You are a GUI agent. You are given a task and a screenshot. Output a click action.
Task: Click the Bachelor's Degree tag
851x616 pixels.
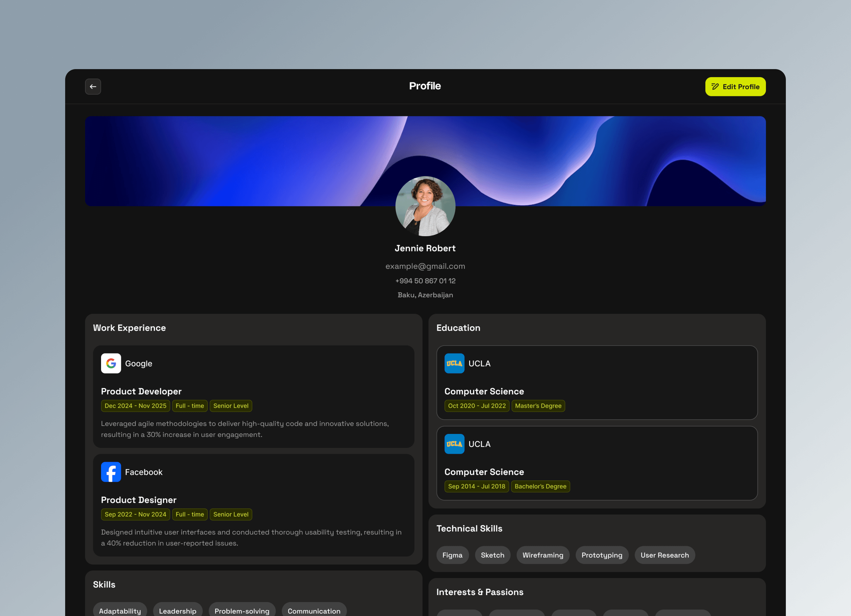point(540,487)
